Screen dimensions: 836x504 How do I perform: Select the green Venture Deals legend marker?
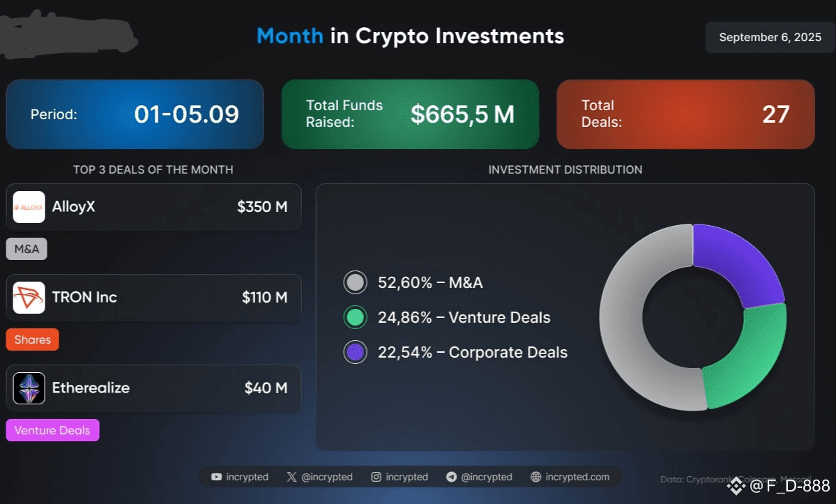355,318
